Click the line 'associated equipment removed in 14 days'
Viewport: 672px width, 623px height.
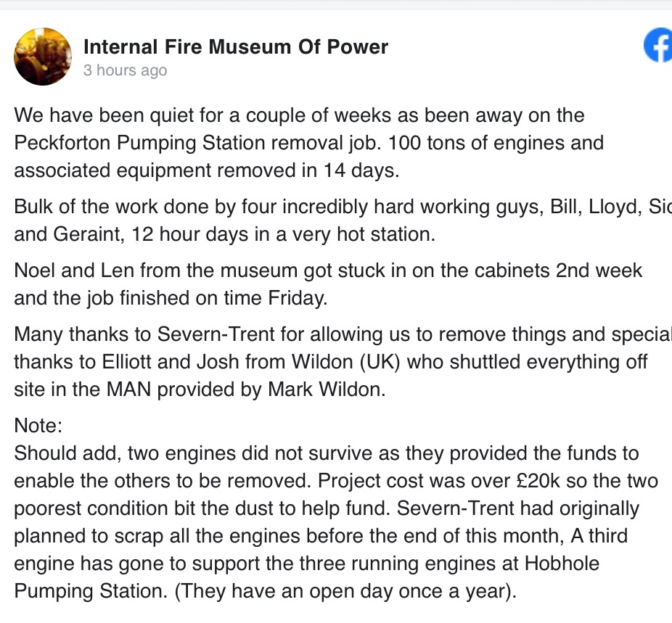click(x=207, y=170)
